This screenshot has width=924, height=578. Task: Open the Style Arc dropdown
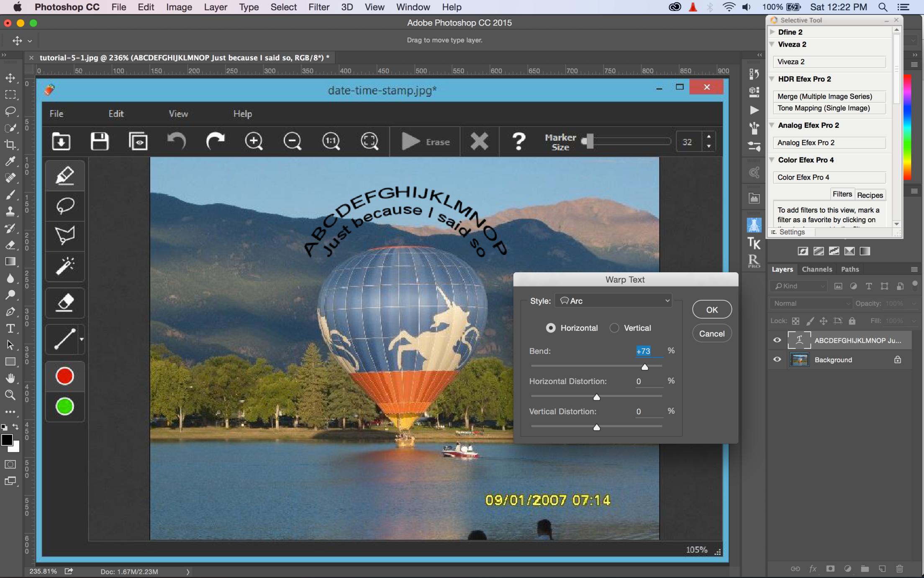[x=613, y=301]
